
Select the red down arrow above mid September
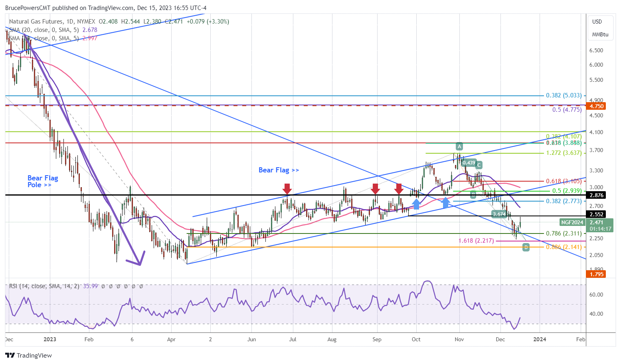coord(399,188)
